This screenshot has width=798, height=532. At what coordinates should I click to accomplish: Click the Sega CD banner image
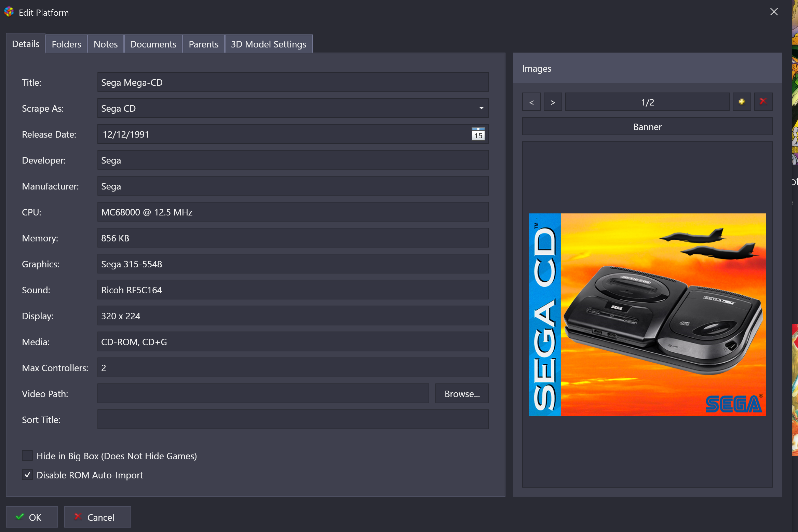647,314
